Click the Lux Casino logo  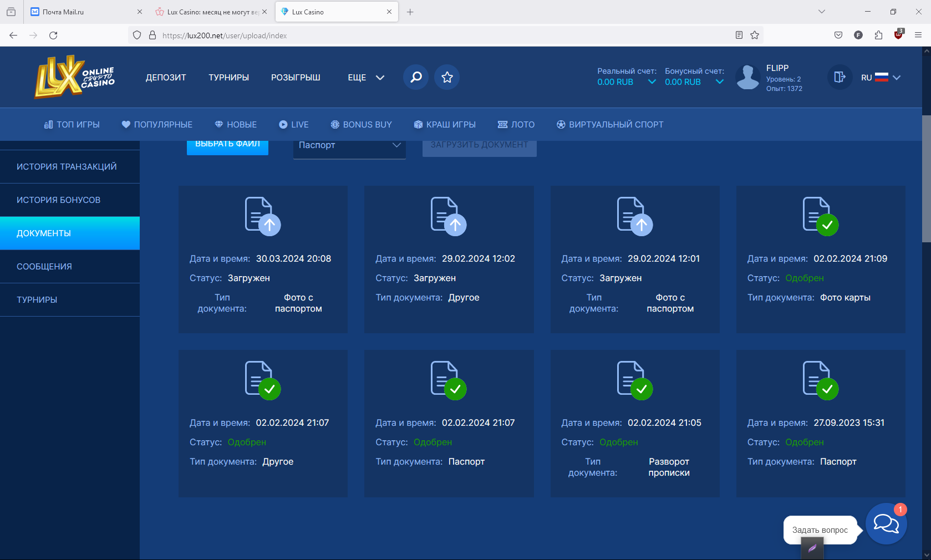coord(74,77)
